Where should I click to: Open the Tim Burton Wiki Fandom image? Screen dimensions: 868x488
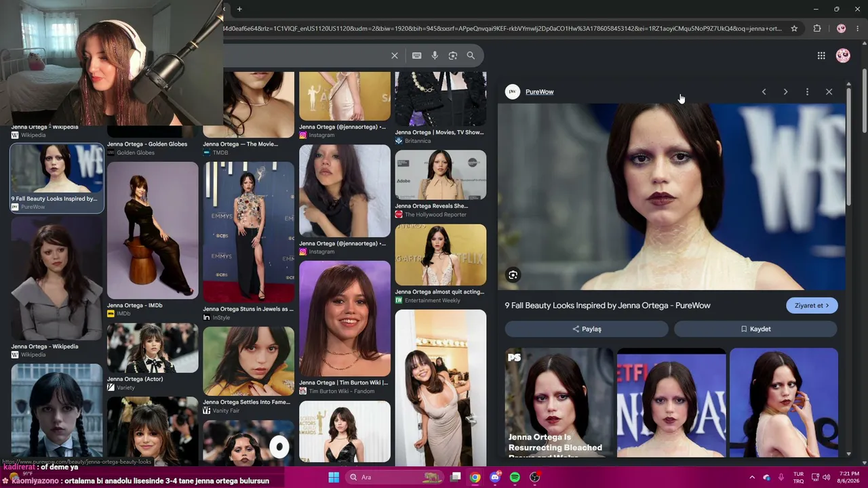(344, 319)
